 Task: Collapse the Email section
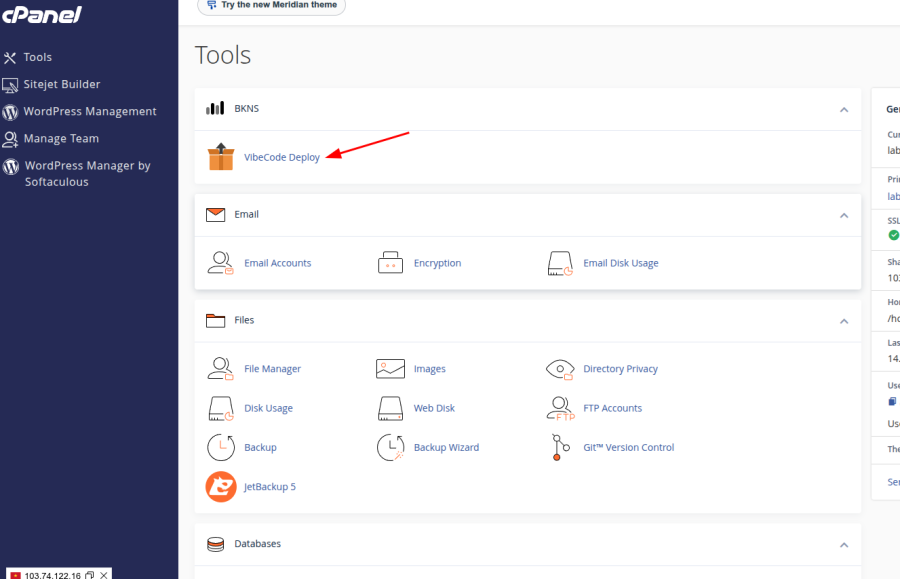click(844, 216)
